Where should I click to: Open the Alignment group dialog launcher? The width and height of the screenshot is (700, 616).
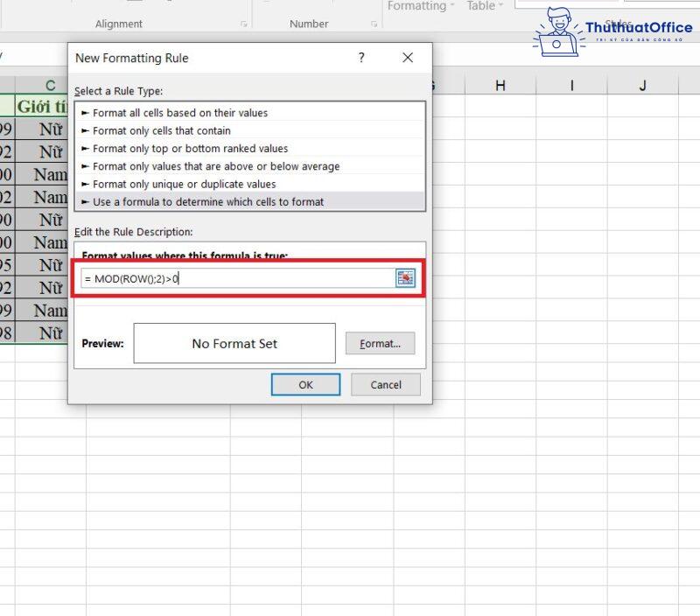(x=244, y=24)
